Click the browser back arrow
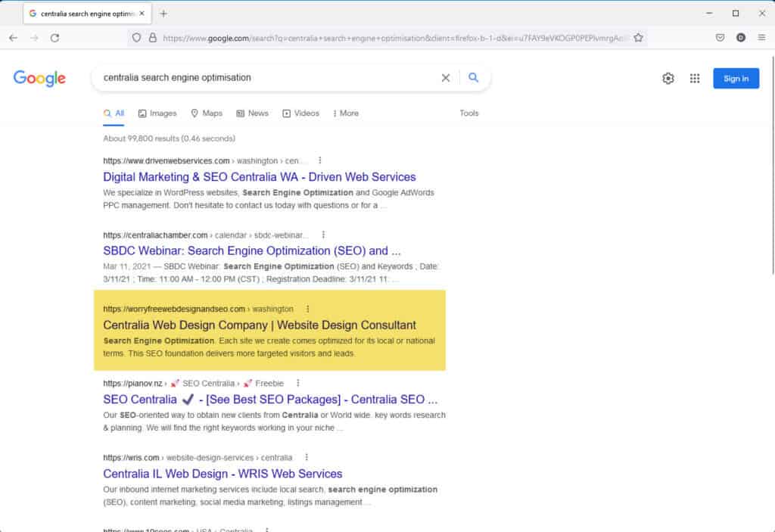Viewport: 775px width, 532px height. pyautogui.click(x=14, y=38)
